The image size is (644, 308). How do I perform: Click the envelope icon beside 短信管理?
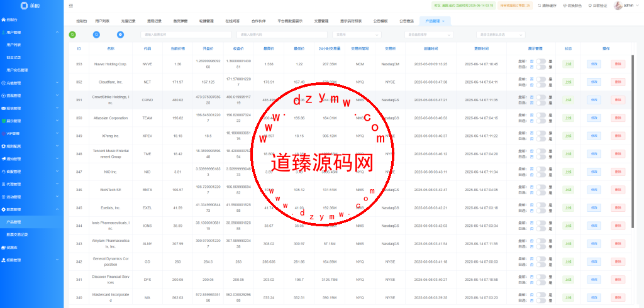tap(3, 108)
